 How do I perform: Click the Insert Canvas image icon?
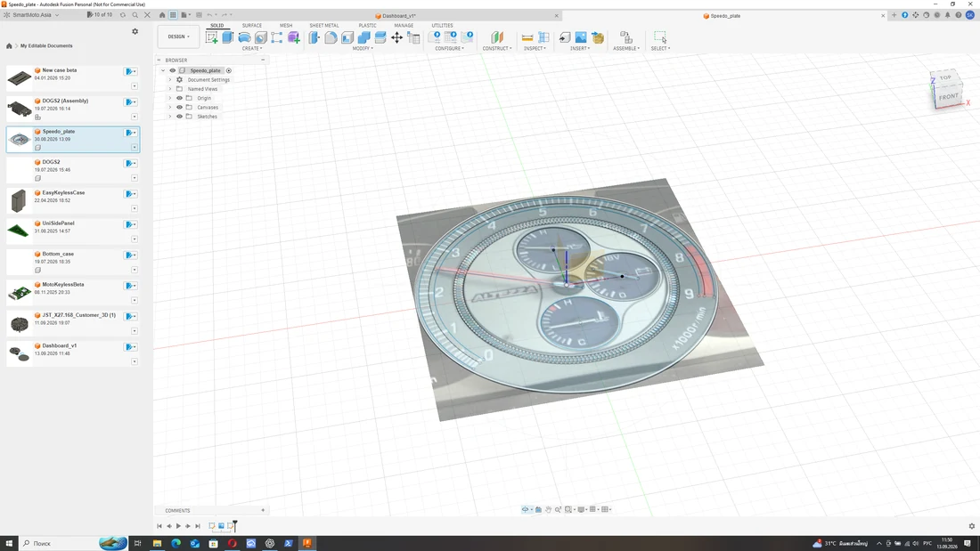[581, 37]
